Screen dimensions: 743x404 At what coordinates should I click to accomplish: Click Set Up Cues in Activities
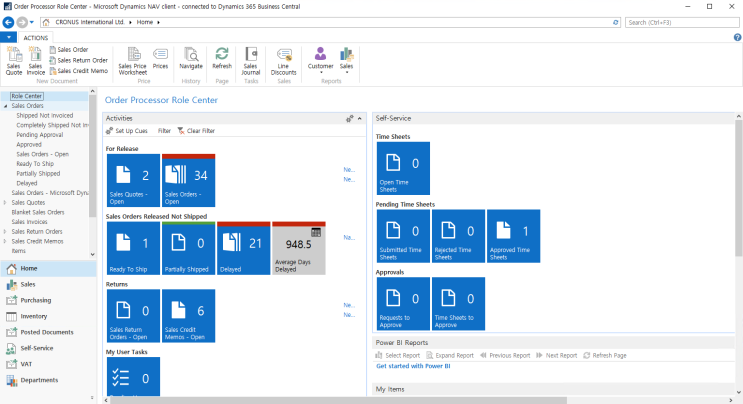coord(127,131)
